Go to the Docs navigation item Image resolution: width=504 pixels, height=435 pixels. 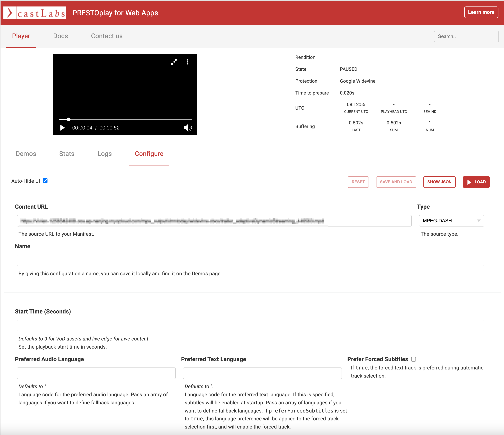pos(60,36)
